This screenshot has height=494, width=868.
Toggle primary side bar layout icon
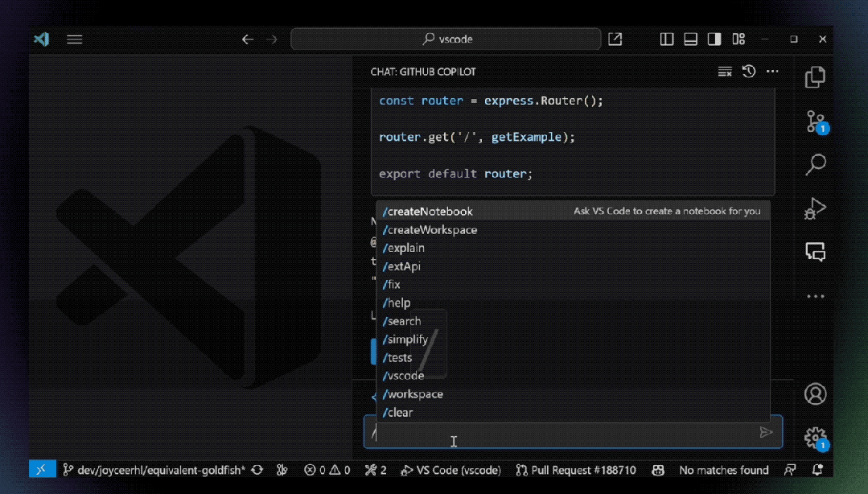click(667, 39)
